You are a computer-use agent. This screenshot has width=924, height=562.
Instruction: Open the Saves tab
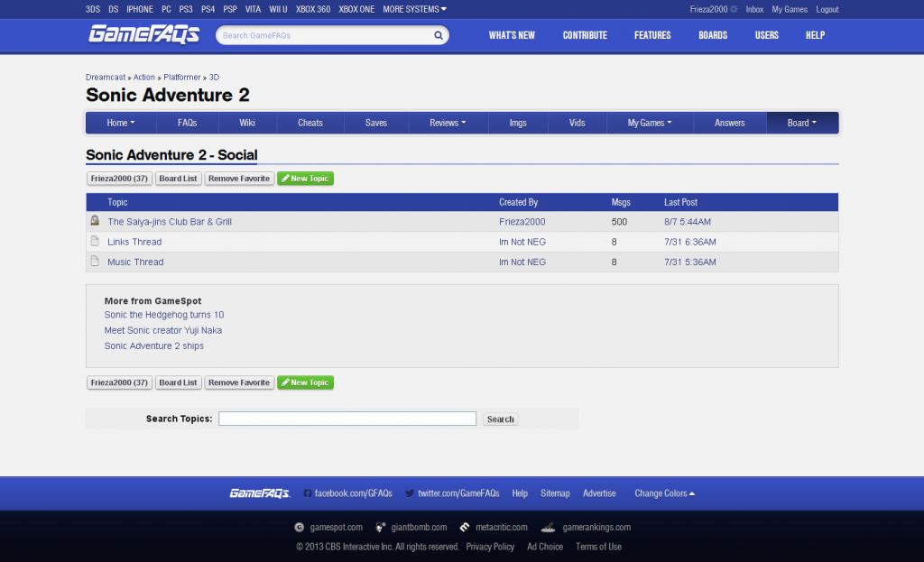pos(376,123)
